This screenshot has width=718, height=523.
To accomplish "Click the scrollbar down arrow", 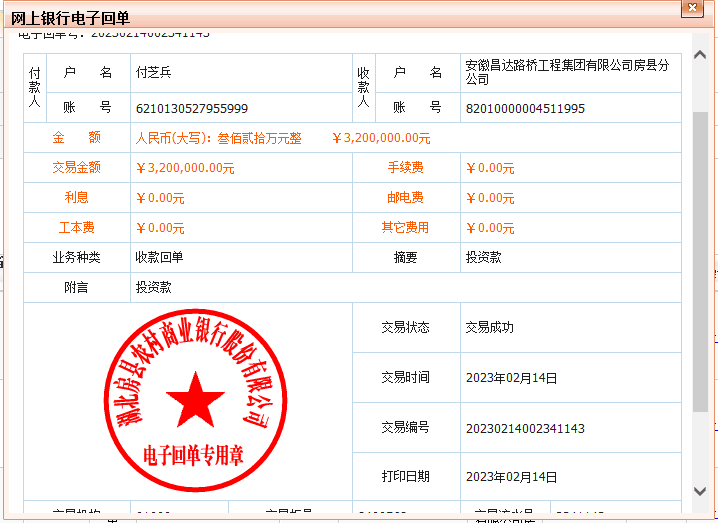I will pyautogui.click(x=700, y=490).
